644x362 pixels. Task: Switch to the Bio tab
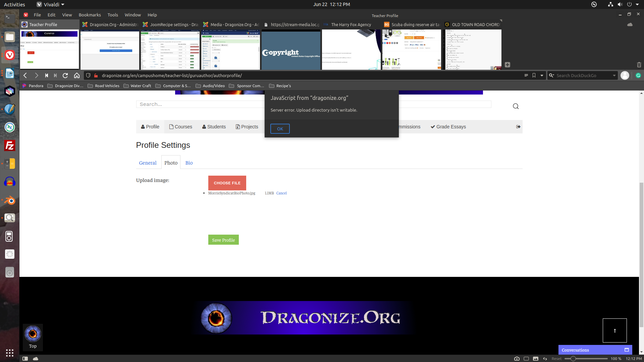coord(189,163)
